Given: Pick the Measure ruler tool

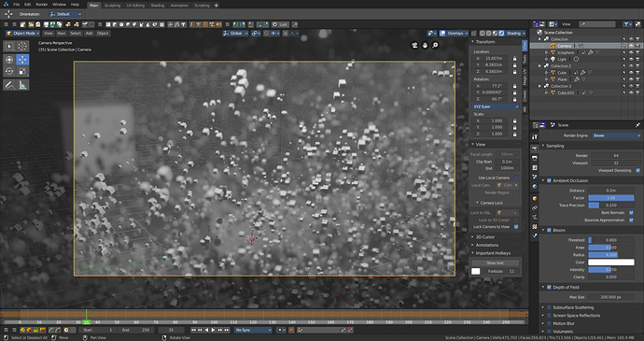Looking at the screenshot, I should tap(22, 85).
